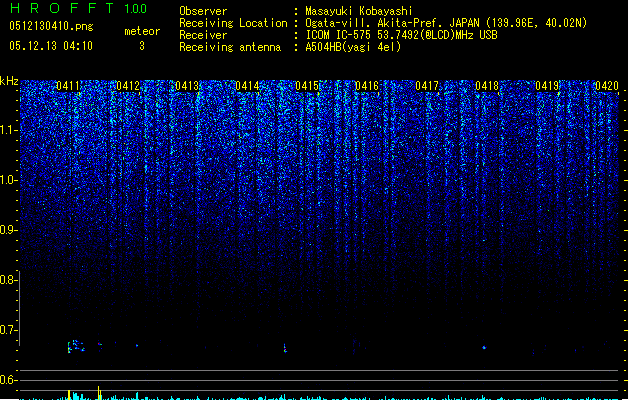Click the ICOM IC-575 receiver text
This screenshot has width=629, height=400.
(402, 35)
